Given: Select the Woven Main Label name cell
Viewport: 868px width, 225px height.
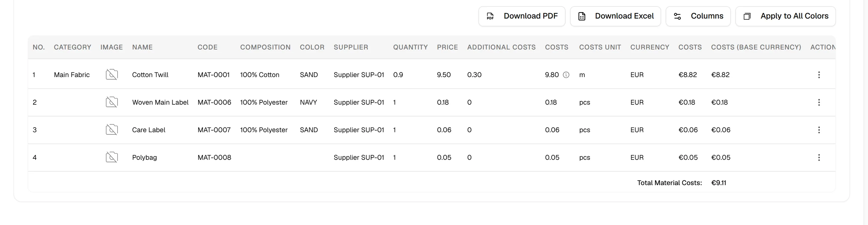Looking at the screenshot, I should (x=160, y=102).
